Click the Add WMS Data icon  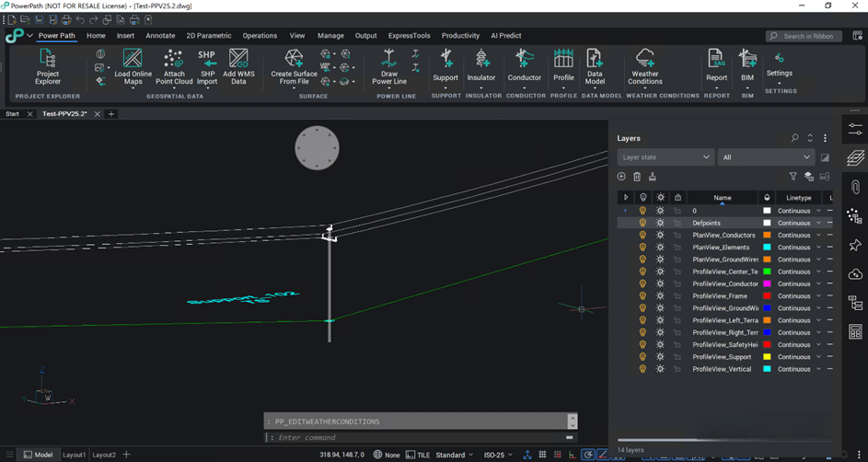point(238,58)
